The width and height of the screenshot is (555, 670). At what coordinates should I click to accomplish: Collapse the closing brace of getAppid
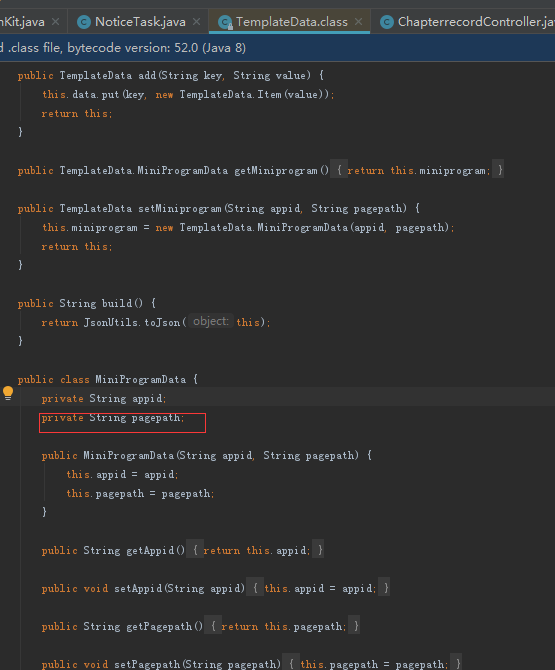click(x=319, y=550)
